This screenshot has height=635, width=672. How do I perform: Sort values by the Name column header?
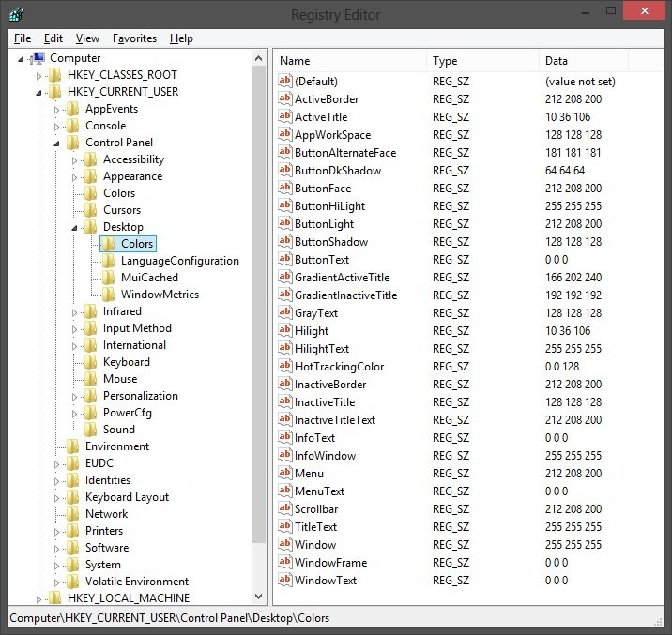[x=350, y=61]
